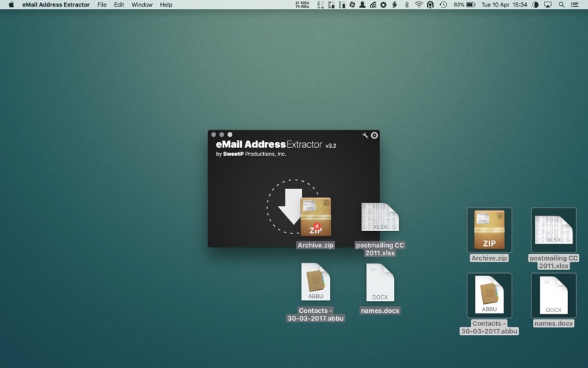Select Archive.zip on the desktop
This screenshot has width=588, height=368.
pos(490,230)
